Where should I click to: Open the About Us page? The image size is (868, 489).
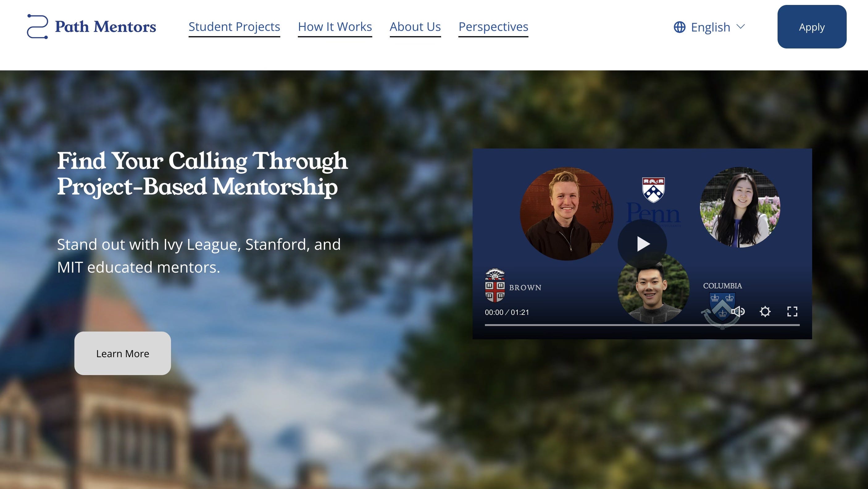[415, 27]
